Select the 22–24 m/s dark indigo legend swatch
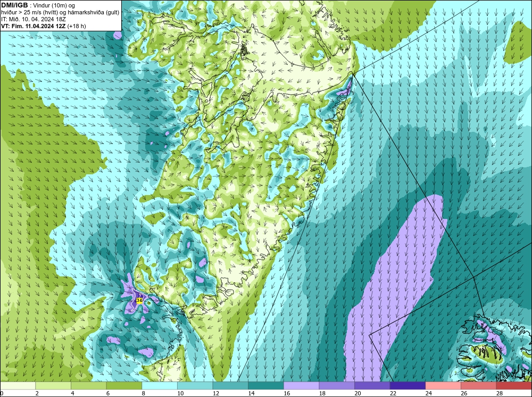Image resolution: width=532 pixels, height=397 pixels. point(408,386)
